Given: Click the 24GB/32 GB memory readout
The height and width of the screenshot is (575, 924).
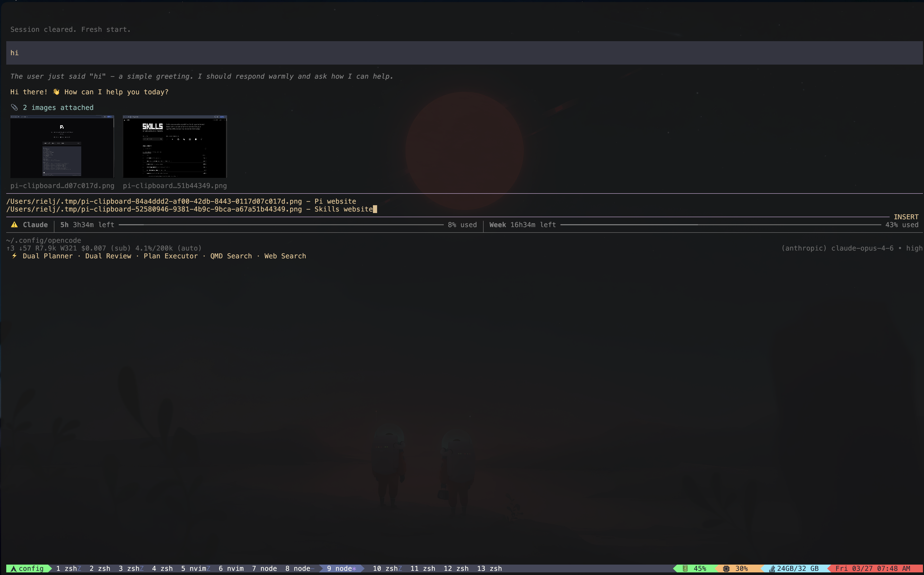Looking at the screenshot, I should (x=797, y=568).
